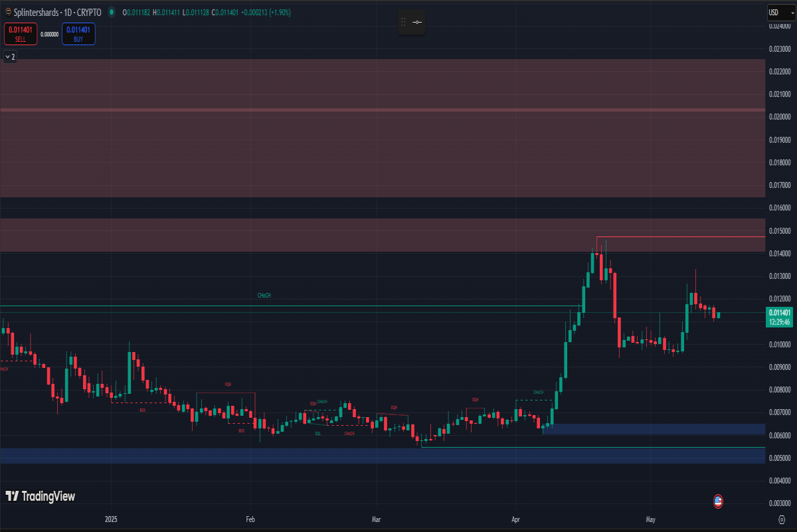797x532 pixels.
Task: Click the 0.000000 spread value
Action: click(50, 34)
